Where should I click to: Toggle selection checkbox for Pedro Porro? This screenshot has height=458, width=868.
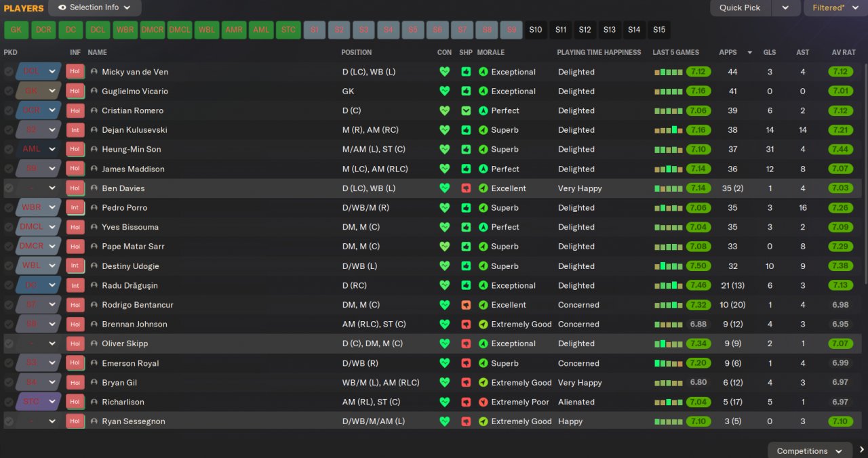tap(8, 207)
